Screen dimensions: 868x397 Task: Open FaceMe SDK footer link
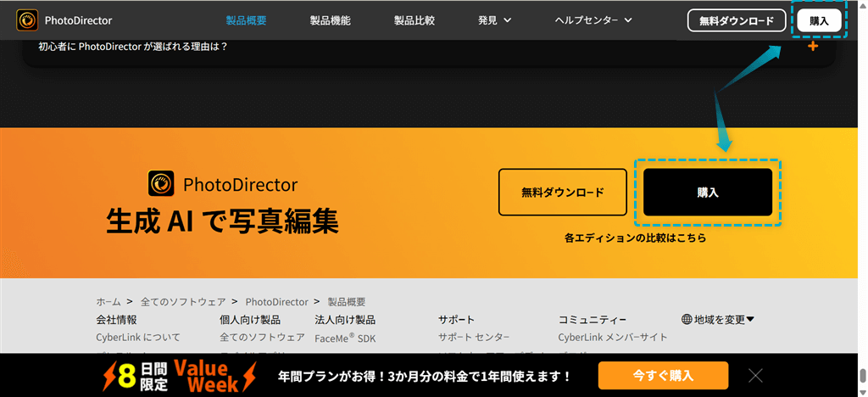pyautogui.click(x=345, y=338)
